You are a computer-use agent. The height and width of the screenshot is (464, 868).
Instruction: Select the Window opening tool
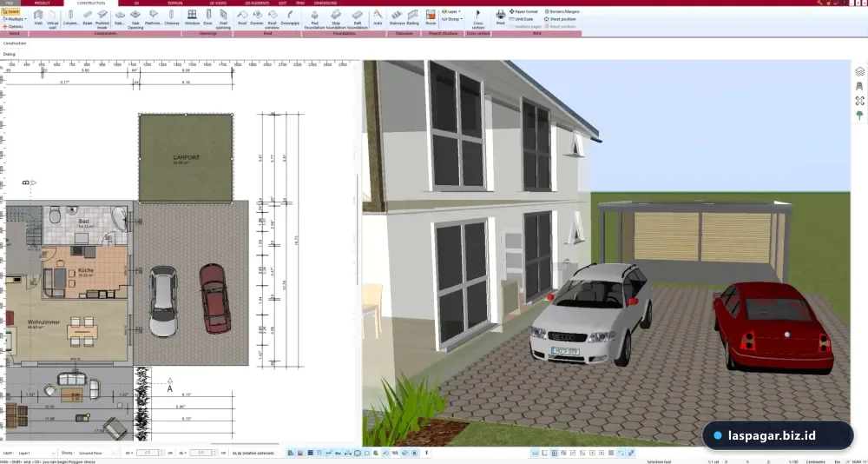192,17
